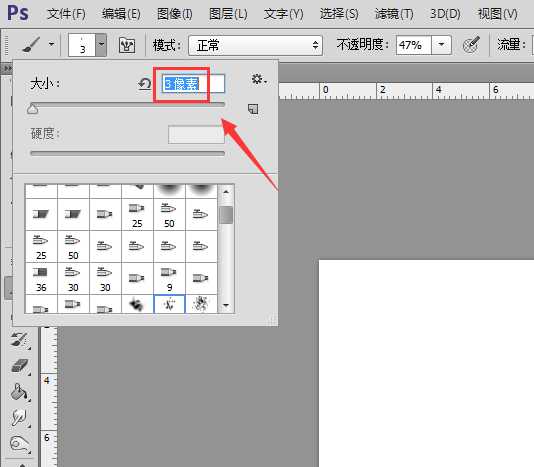Click the brush list scroll down arrow

point(226,305)
